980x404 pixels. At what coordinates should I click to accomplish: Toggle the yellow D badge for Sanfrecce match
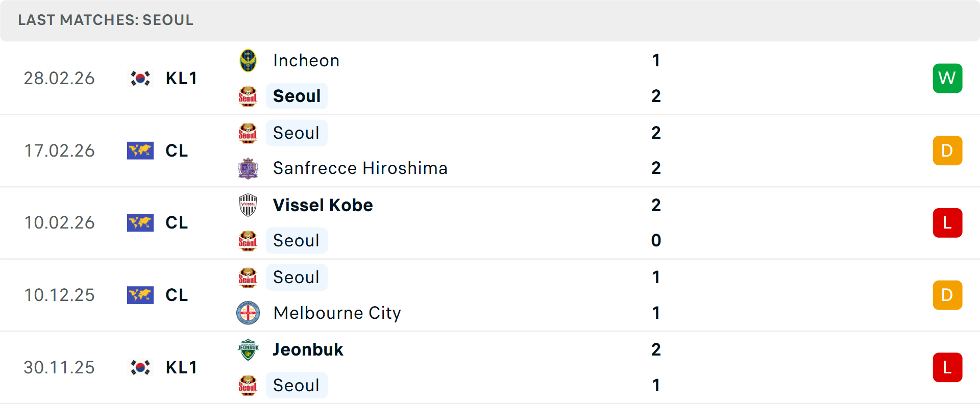click(947, 150)
